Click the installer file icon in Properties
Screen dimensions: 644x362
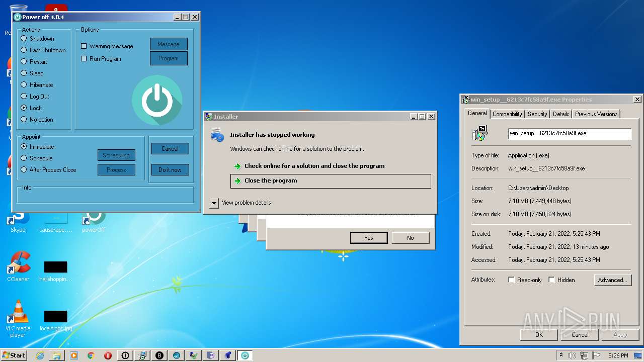click(x=479, y=133)
